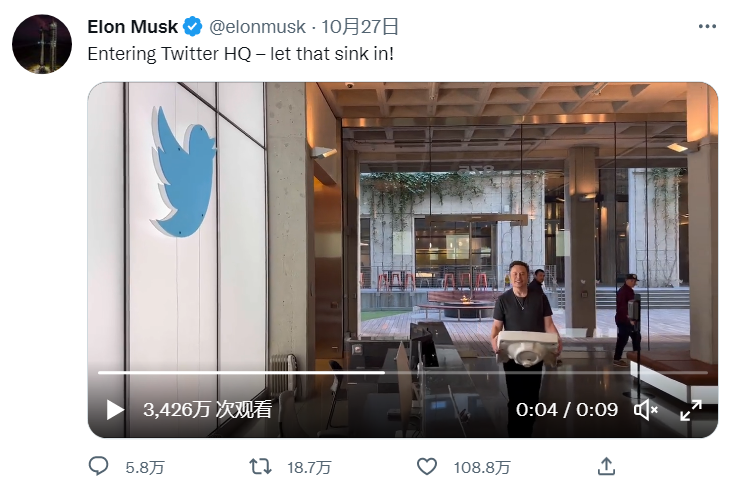
Task: Click the center of the video frame
Action: tap(402, 260)
